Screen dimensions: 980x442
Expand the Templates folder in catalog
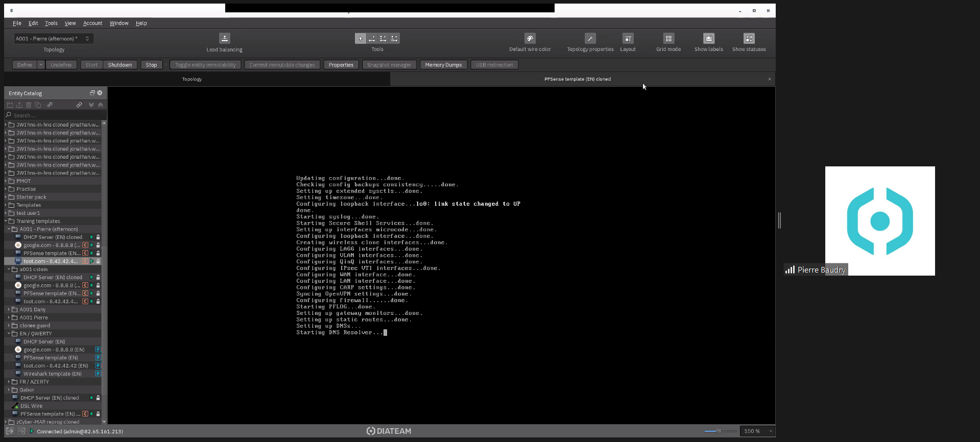pos(6,205)
